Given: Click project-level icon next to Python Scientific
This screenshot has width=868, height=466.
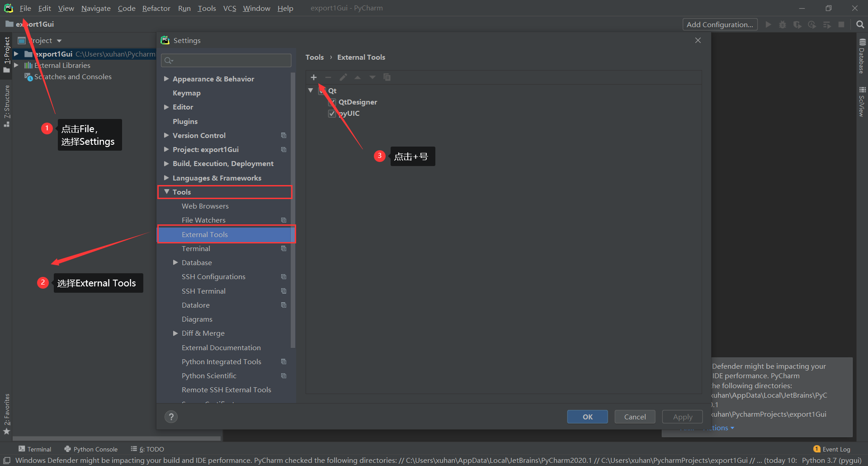Looking at the screenshot, I should pos(283,376).
